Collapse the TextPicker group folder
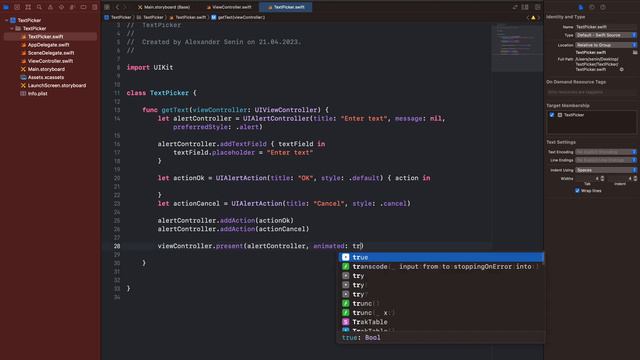Screen dimensions: 640x360 tap(12, 29)
